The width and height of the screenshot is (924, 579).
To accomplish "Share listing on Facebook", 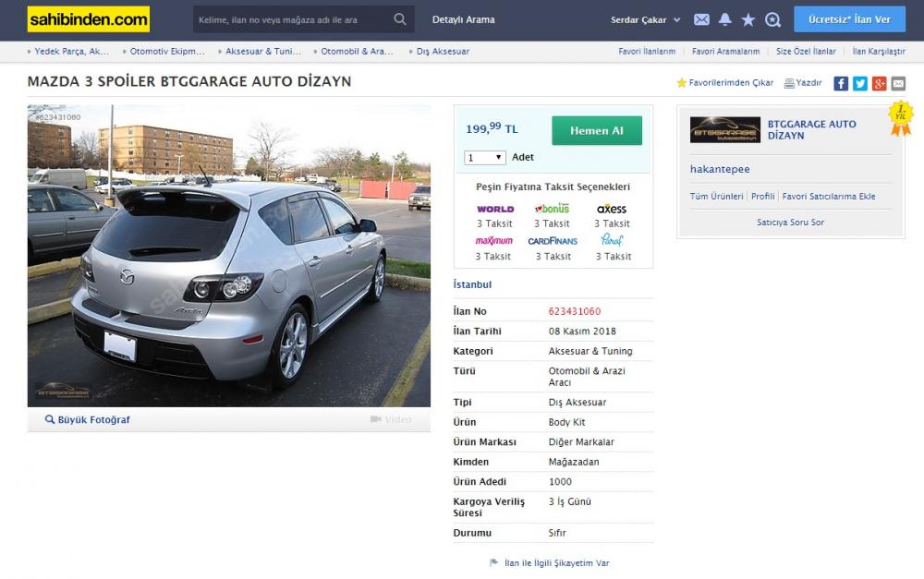I will click(841, 84).
